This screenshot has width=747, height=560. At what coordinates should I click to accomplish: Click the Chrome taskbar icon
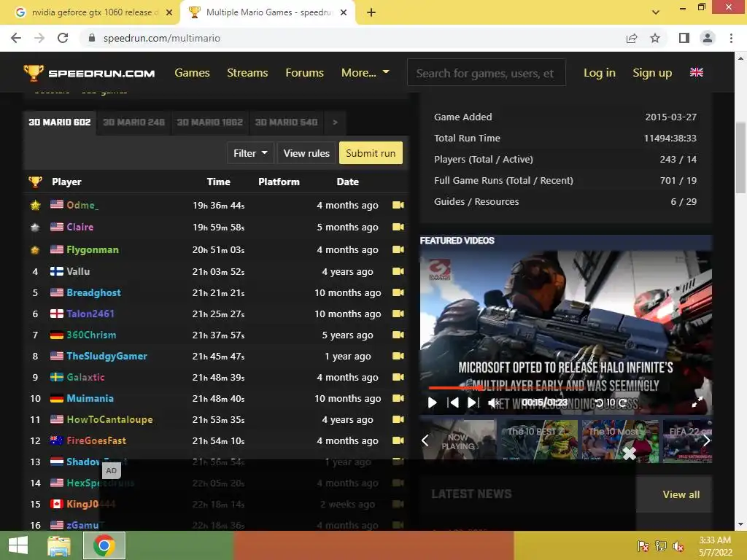104,545
